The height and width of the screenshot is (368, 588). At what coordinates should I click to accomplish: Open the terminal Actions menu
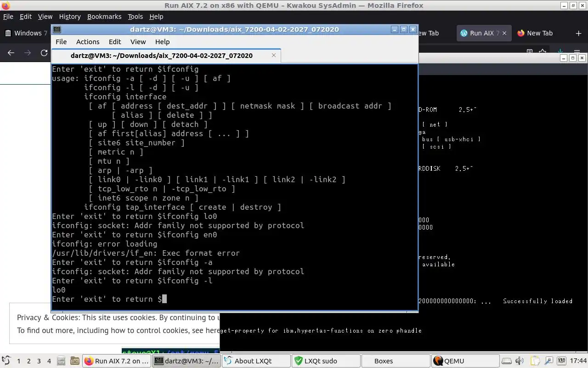coord(88,41)
